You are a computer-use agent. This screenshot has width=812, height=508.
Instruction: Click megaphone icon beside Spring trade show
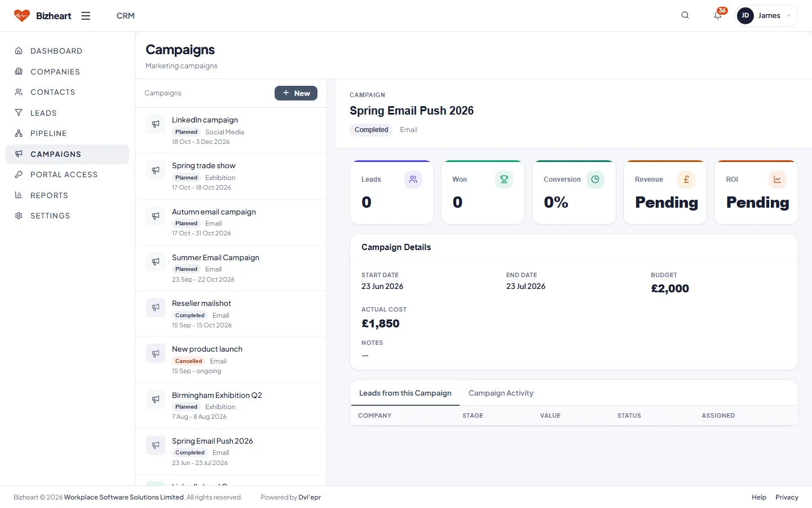tap(156, 170)
